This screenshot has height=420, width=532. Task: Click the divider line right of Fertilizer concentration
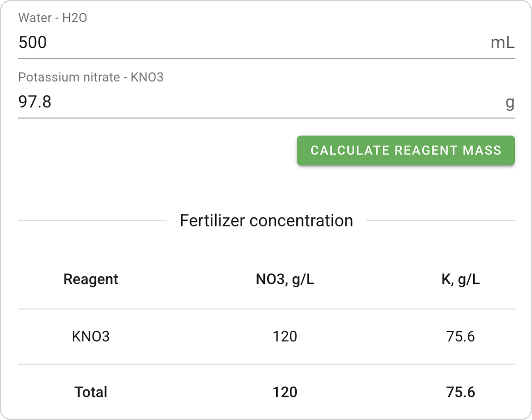coord(440,220)
